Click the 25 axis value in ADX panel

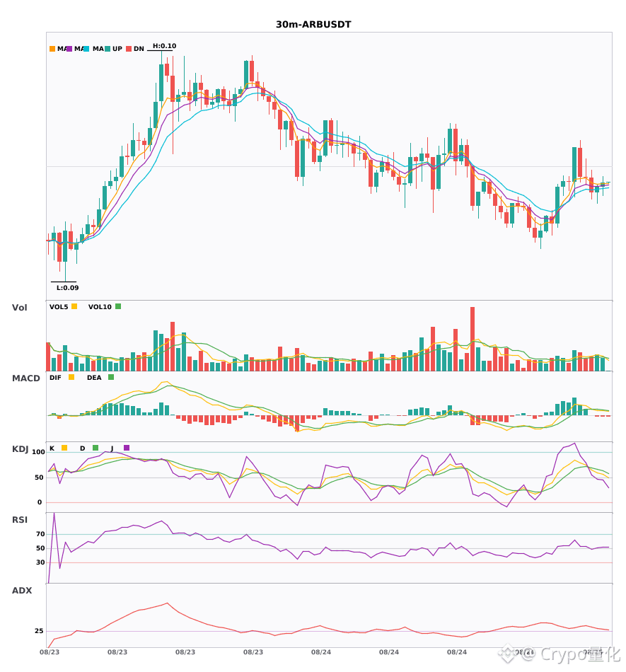click(x=39, y=631)
